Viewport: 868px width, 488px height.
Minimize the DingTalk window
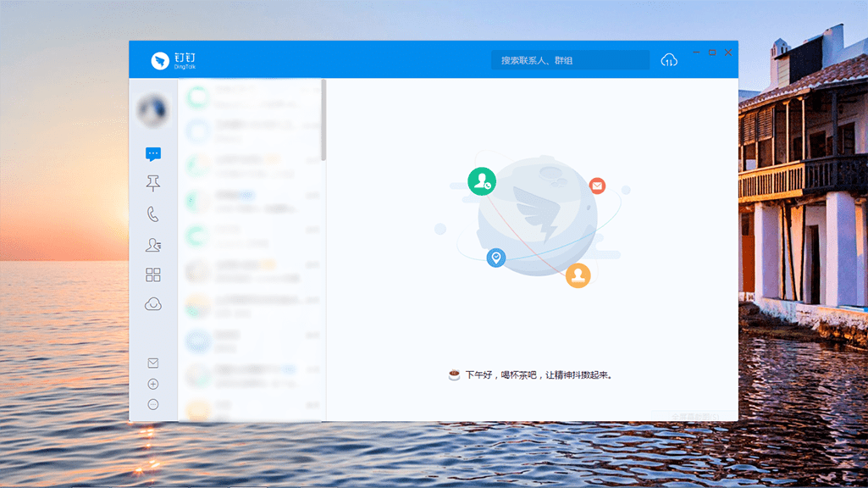click(696, 53)
